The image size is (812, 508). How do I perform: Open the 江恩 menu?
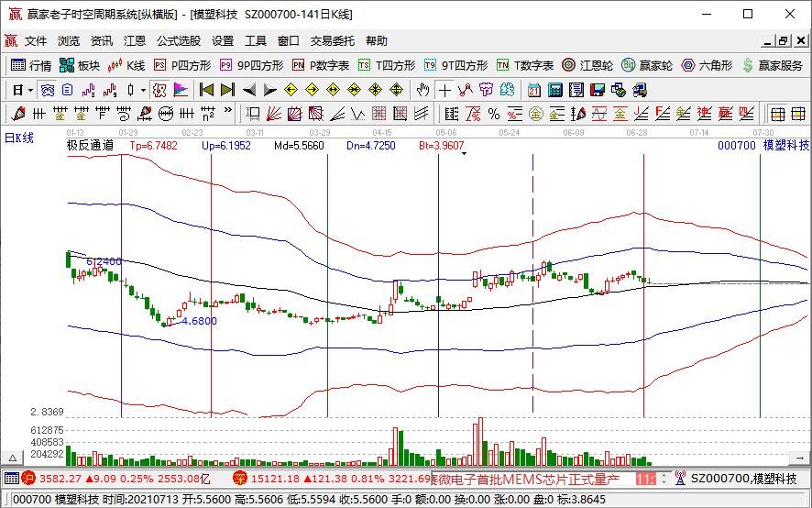[x=135, y=41]
